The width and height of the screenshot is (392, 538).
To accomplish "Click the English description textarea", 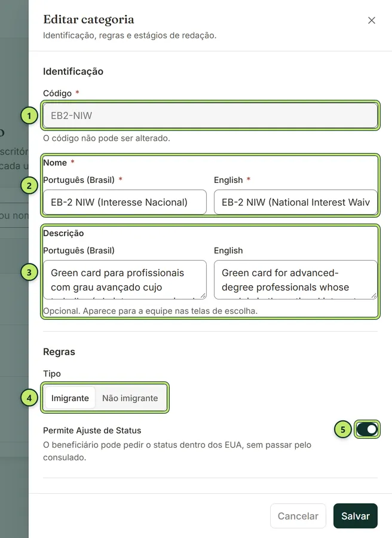I will [296, 280].
